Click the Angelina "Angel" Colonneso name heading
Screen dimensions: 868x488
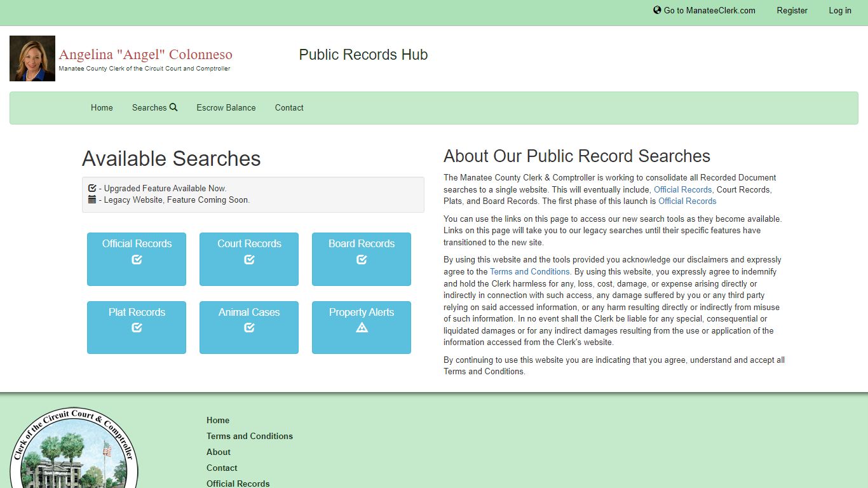click(146, 55)
